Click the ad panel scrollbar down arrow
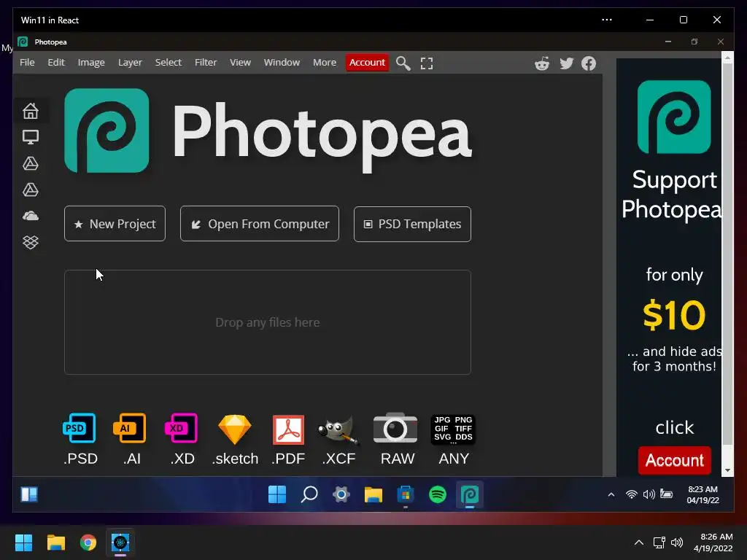 pyautogui.click(x=727, y=470)
